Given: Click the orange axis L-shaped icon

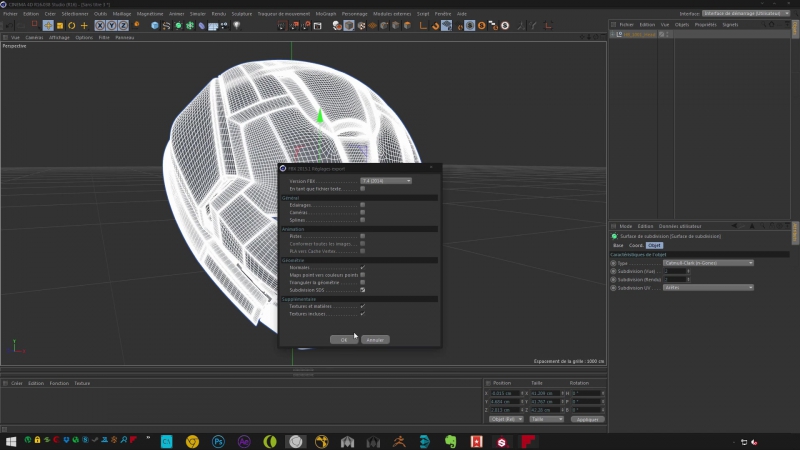Looking at the screenshot, I should 423,26.
